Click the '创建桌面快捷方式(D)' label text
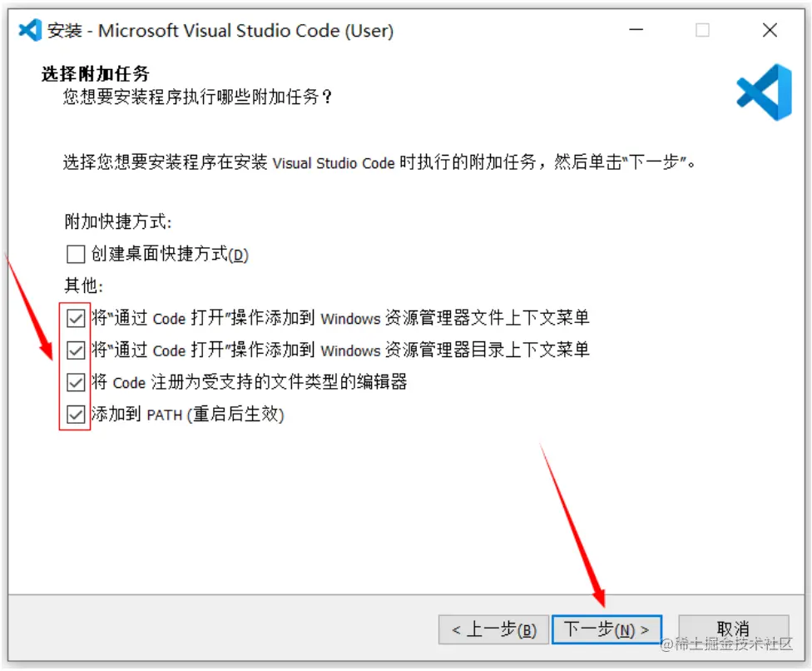Image resolution: width=812 pixels, height=671 pixels. pos(170,255)
